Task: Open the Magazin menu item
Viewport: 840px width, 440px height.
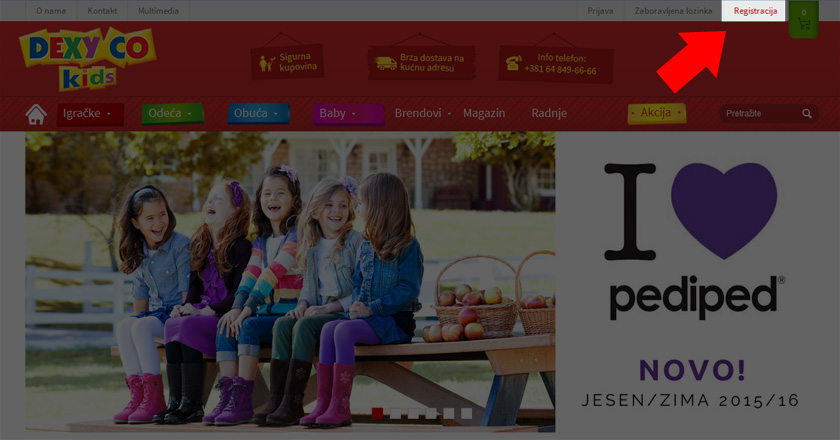Action: (x=484, y=113)
